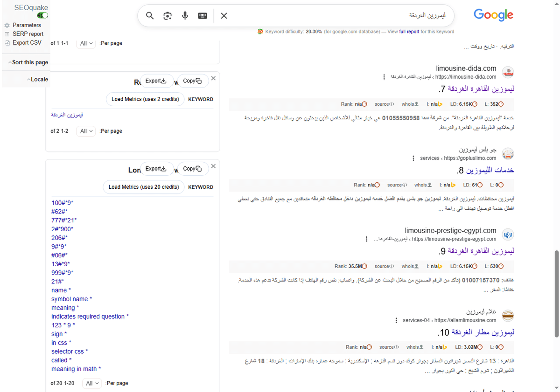
Task: View page source via source</> icon under gopluslimo result
Action: pos(397,185)
